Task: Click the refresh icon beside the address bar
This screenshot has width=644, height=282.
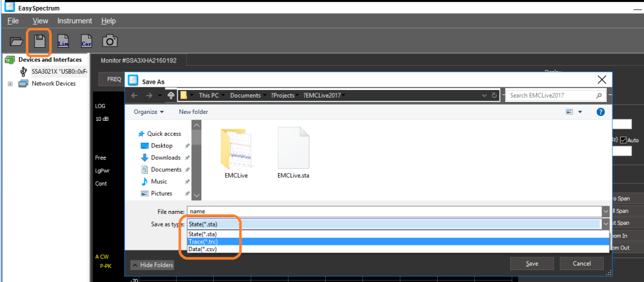Action: point(495,95)
